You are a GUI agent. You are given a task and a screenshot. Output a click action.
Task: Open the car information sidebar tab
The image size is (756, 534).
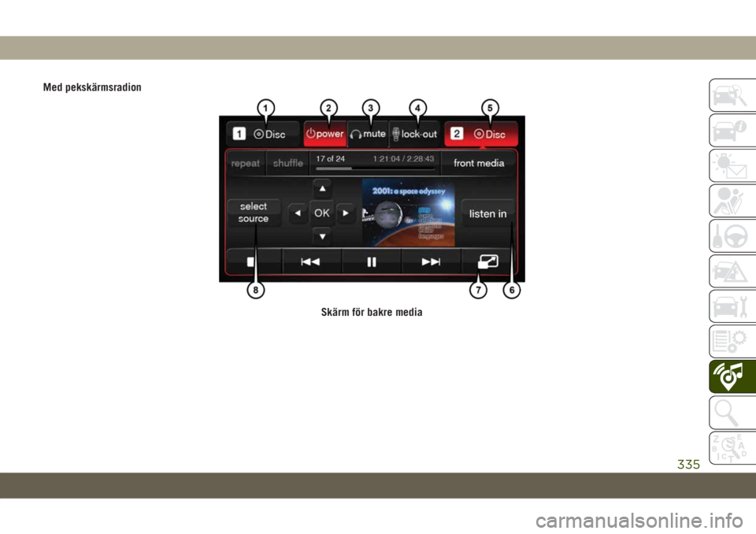[x=732, y=131]
